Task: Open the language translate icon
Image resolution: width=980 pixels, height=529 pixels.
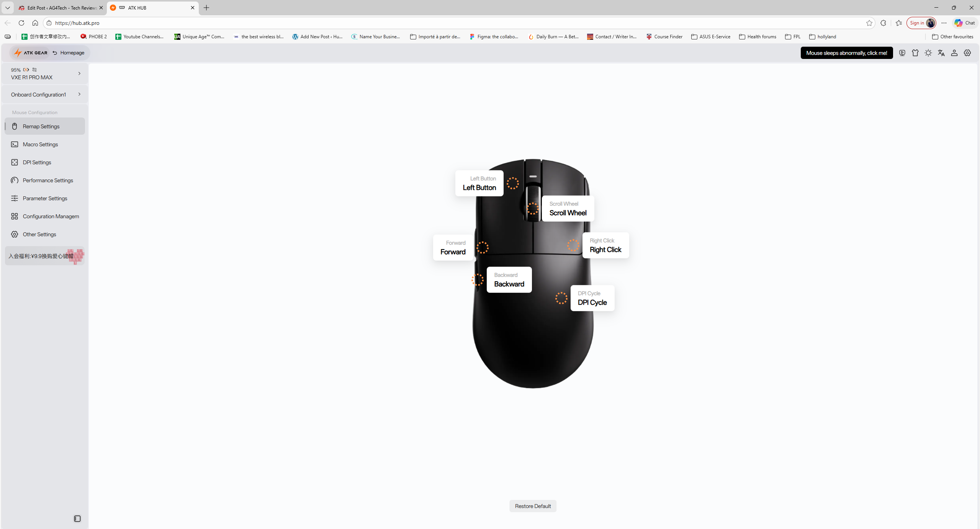Action: [x=941, y=53]
